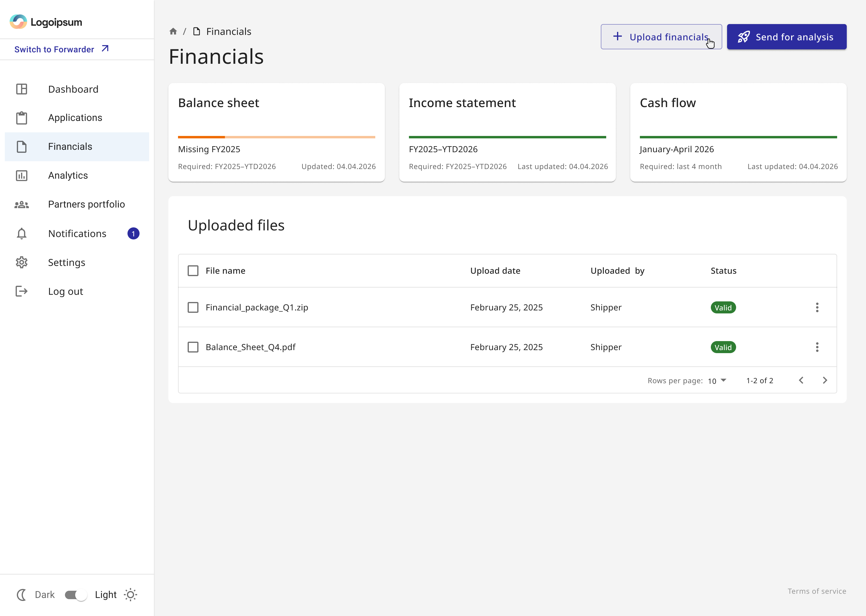Click the Settings gear icon
The height and width of the screenshot is (616, 866).
[x=22, y=262]
